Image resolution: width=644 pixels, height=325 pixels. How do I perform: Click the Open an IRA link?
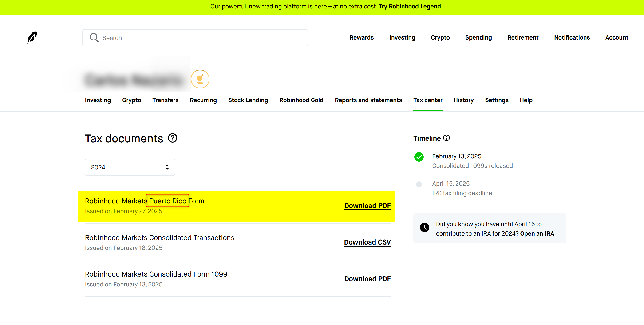[537, 233]
